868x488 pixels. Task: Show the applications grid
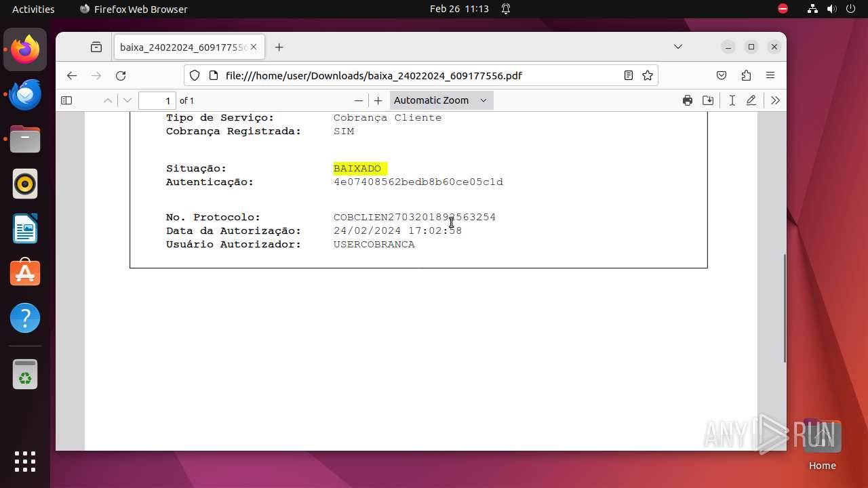pos(25,462)
